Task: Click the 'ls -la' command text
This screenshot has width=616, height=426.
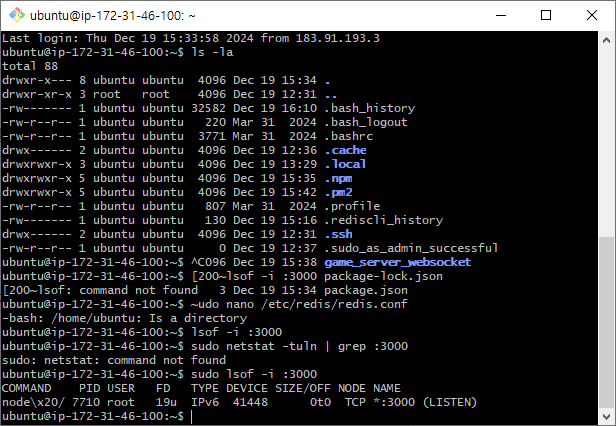Action: click(212, 52)
